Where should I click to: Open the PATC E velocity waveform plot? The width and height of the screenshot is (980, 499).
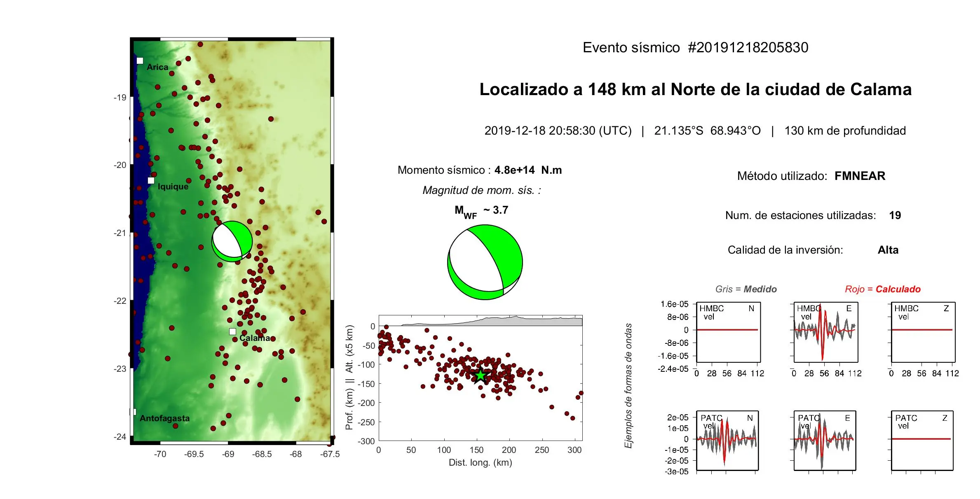825,441
